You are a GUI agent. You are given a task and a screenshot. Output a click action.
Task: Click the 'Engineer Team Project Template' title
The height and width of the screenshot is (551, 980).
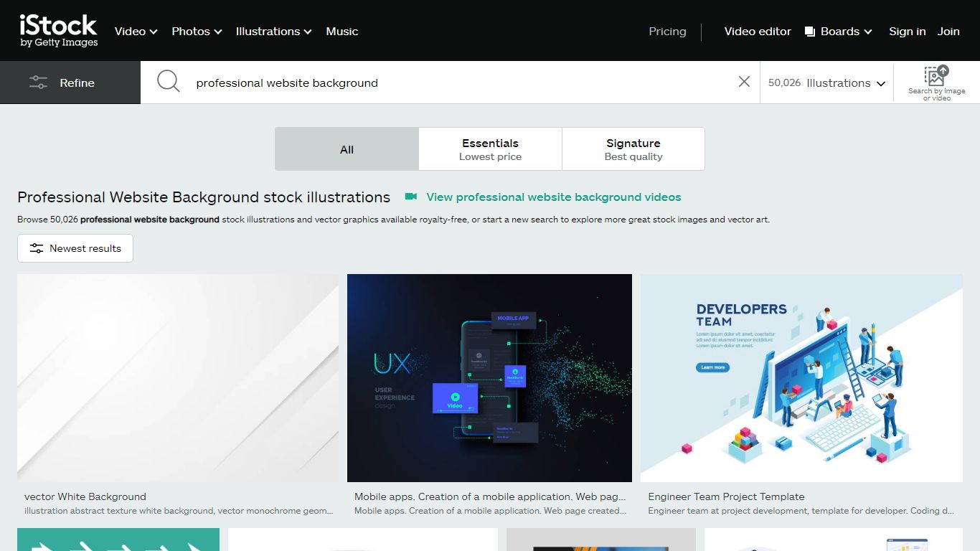726,496
